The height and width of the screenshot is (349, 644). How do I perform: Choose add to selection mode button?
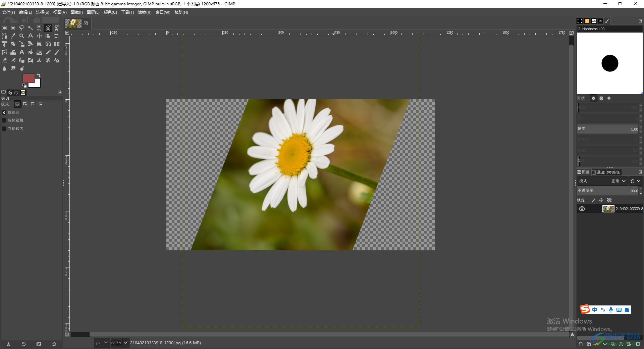(25, 104)
